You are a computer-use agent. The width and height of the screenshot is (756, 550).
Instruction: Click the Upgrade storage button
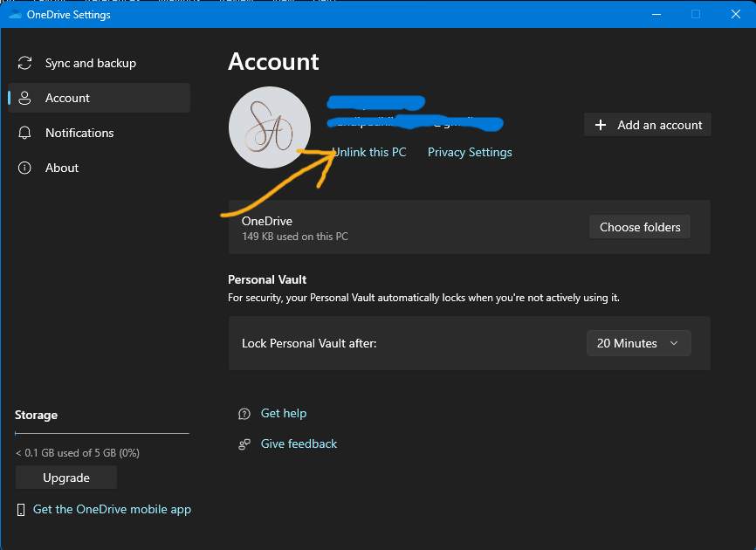click(66, 478)
